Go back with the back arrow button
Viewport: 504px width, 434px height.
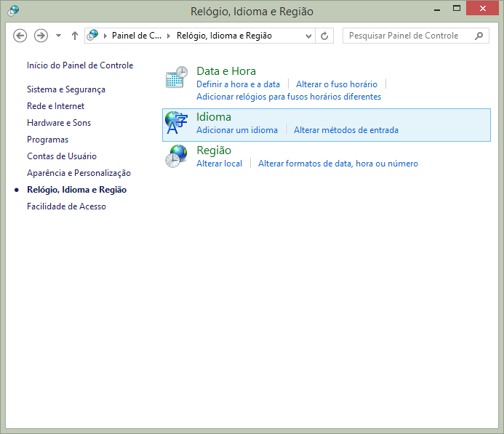(20, 36)
